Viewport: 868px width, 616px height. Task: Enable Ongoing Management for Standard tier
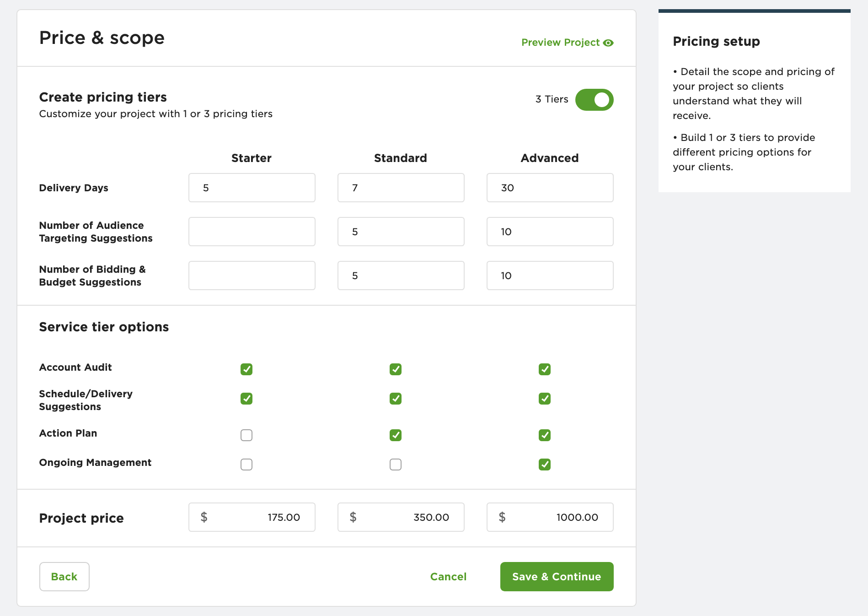pyautogui.click(x=395, y=465)
